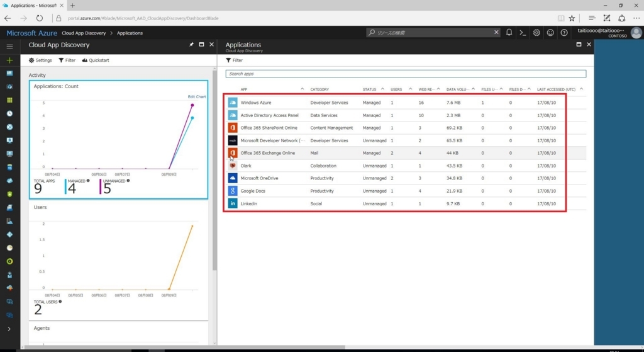This screenshot has width=644, height=352.
Task: Click the Edit Chart link
Action: point(197,96)
